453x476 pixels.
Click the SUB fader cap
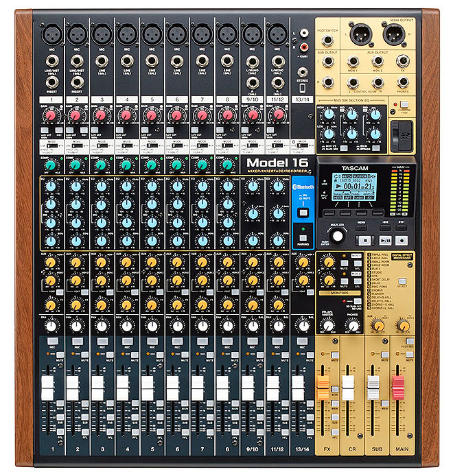pos(373,388)
